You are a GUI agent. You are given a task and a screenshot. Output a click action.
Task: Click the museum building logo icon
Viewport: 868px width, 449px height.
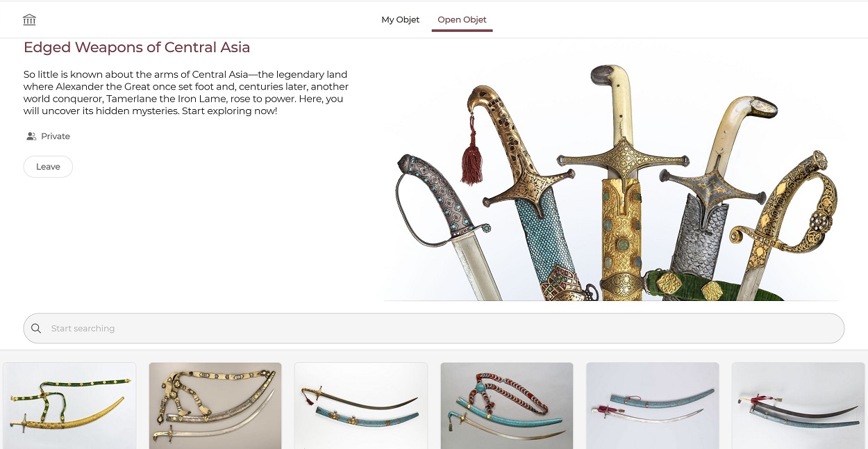pyautogui.click(x=29, y=19)
